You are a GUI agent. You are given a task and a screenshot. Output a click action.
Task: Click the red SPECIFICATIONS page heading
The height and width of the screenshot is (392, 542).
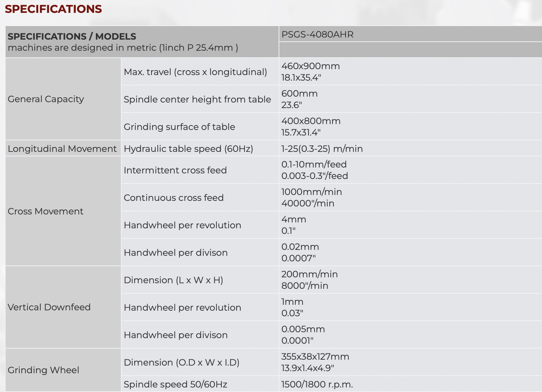pos(53,9)
